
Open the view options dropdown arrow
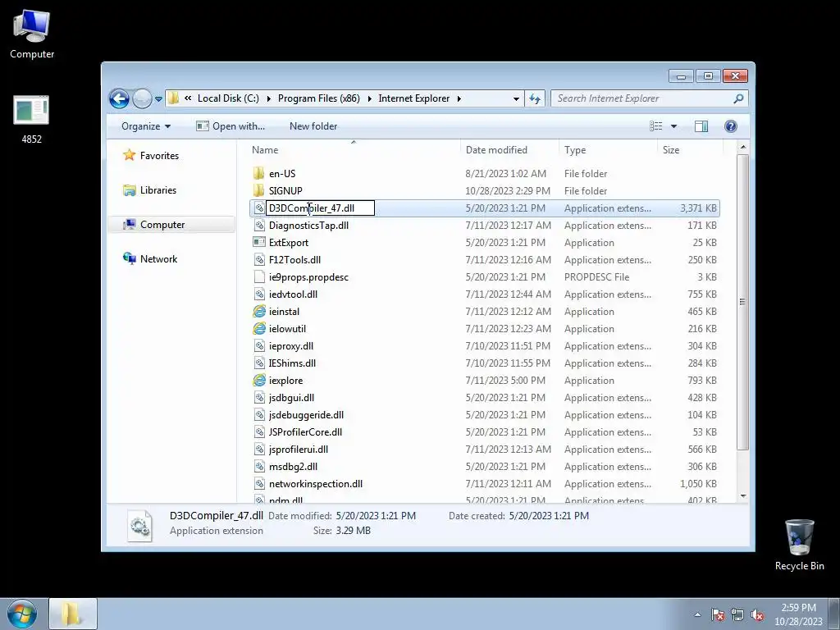tap(674, 126)
